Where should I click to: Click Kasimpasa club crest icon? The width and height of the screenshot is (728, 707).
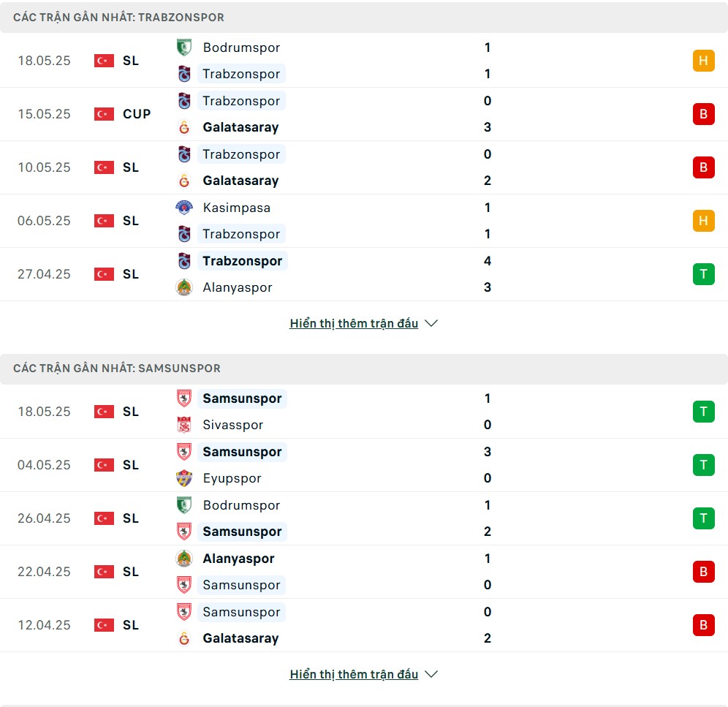(184, 208)
